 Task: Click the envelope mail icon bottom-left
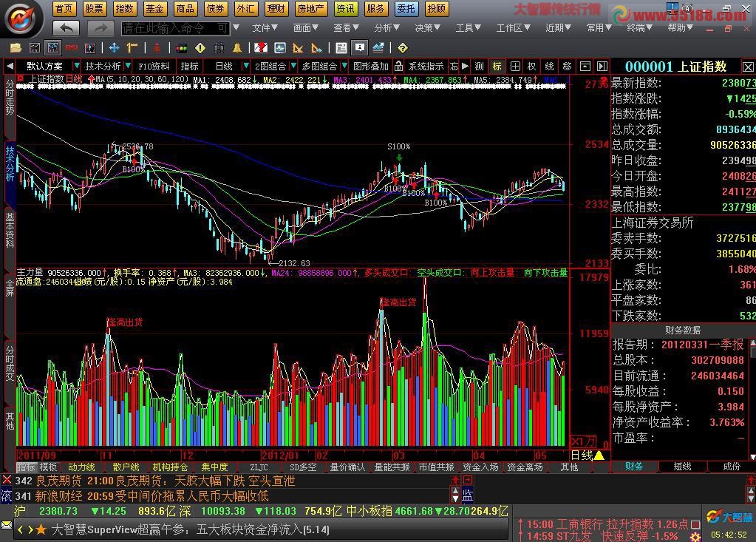click(6, 525)
